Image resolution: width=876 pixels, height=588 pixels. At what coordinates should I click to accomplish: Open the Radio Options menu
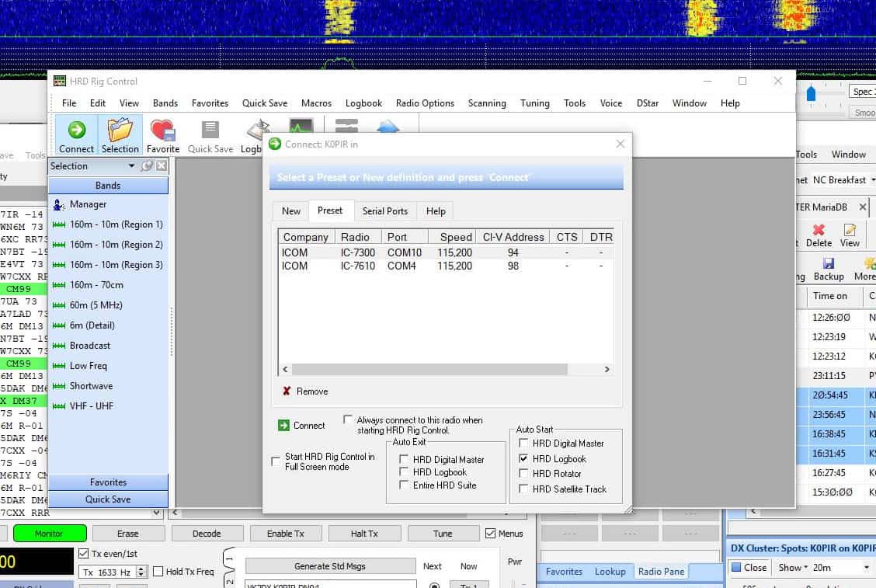(x=425, y=103)
